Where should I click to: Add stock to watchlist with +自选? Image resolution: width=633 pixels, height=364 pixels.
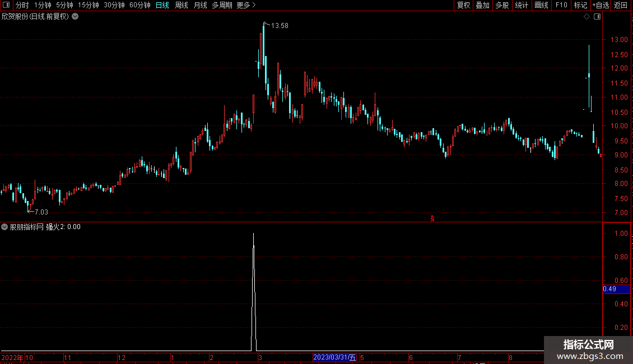[x=601, y=5]
